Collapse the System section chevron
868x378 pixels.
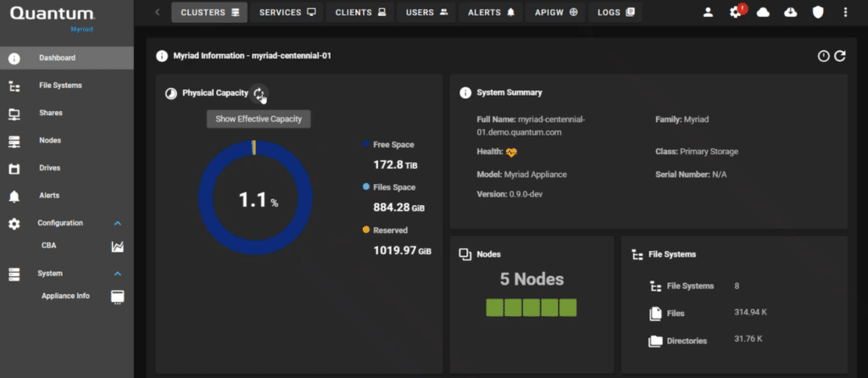point(117,274)
